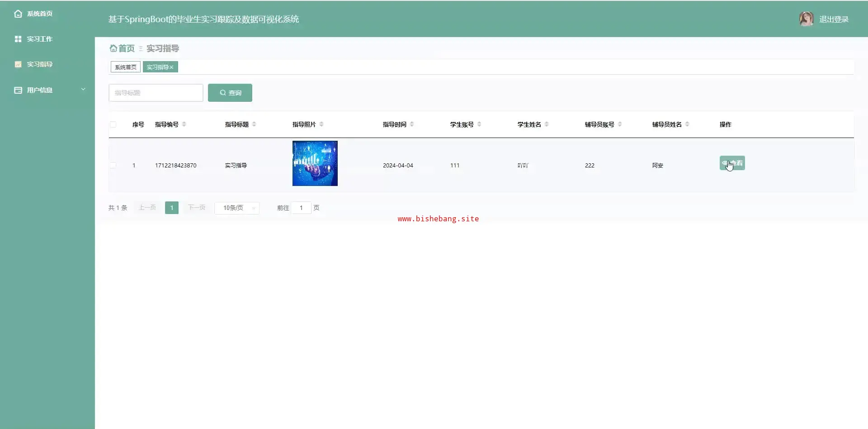This screenshot has height=429, width=868.
Task: Click the 查询 search button
Action: coord(230,93)
